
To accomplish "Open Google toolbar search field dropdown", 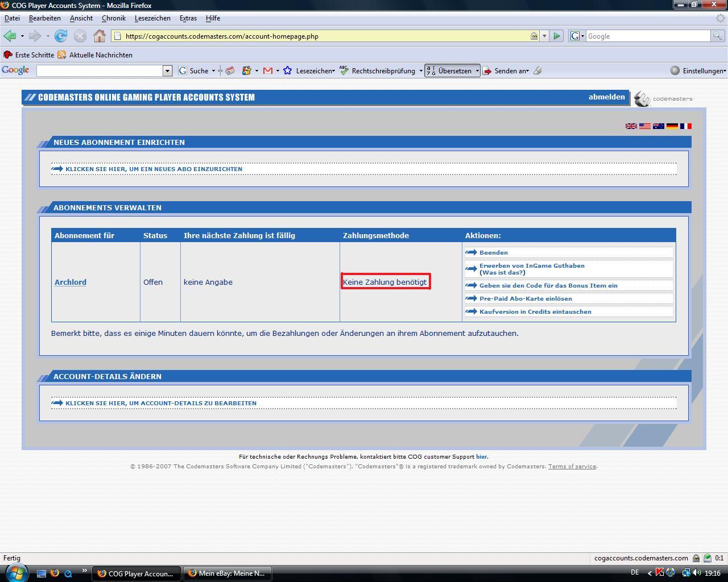I will click(x=167, y=70).
